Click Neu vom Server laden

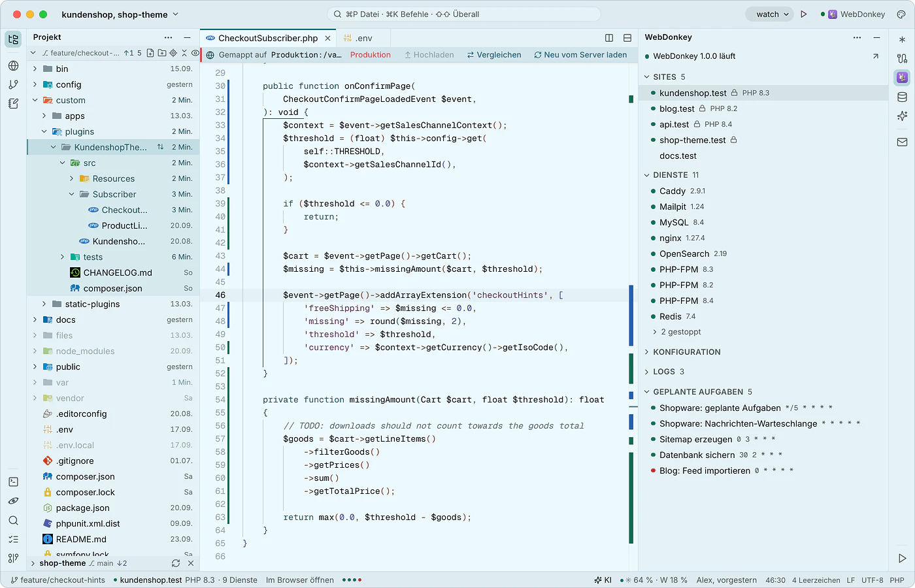pyautogui.click(x=580, y=55)
